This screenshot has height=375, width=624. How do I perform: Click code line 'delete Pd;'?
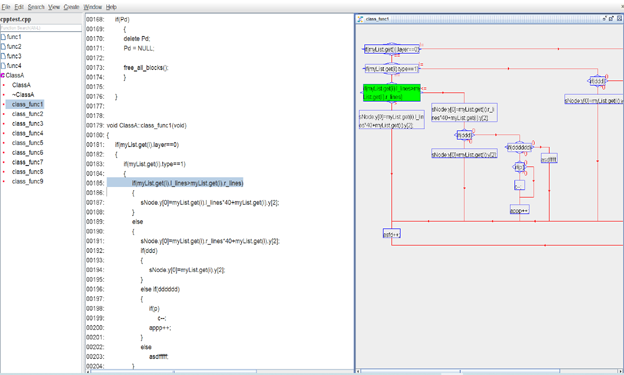[x=137, y=39]
